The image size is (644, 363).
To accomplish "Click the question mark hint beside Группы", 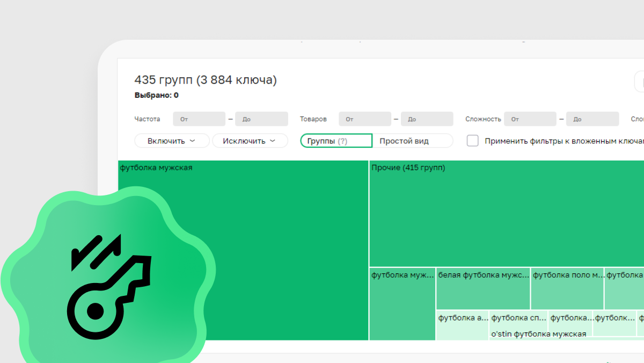I will tap(342, 141).
